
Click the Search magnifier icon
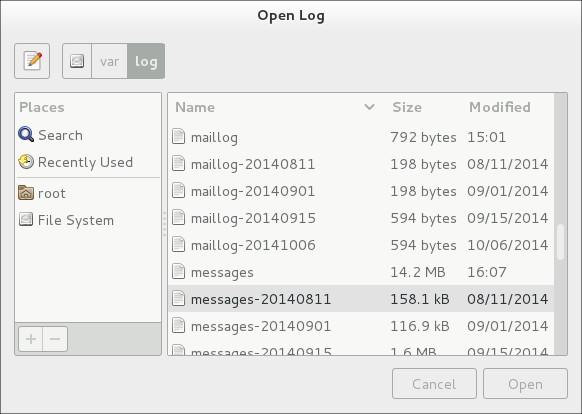[26, 134]
